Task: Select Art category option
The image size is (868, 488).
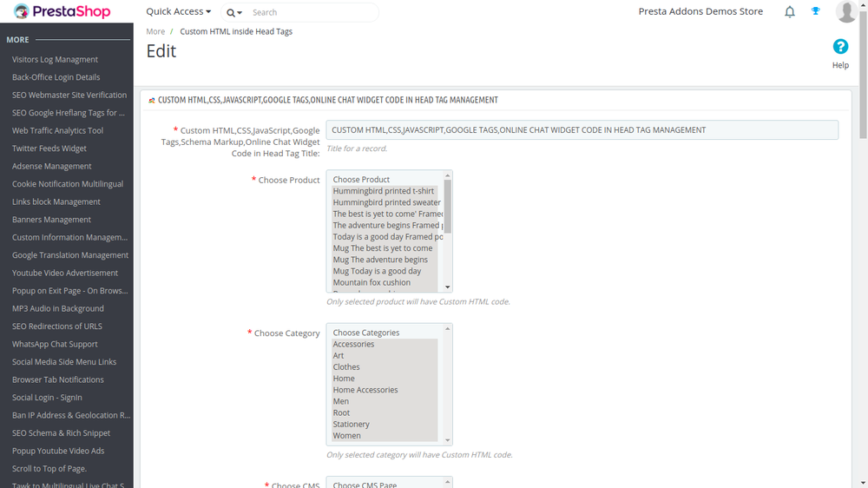Action: coord(385,356)
